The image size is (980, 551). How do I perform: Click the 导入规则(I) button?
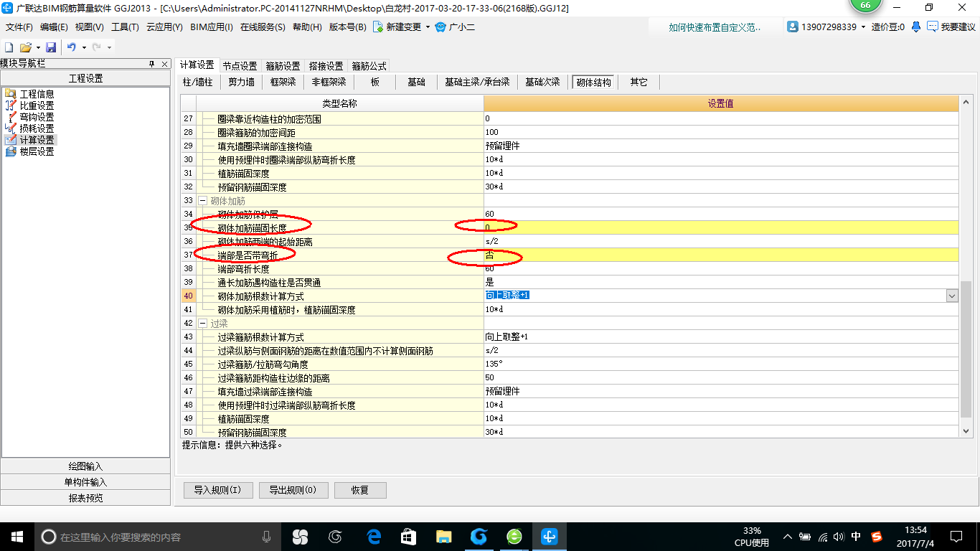point(217,490)
